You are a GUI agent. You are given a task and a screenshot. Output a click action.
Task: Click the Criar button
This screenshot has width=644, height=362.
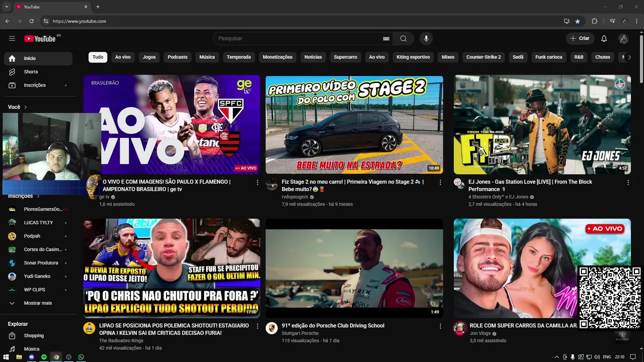coord(580,39)
